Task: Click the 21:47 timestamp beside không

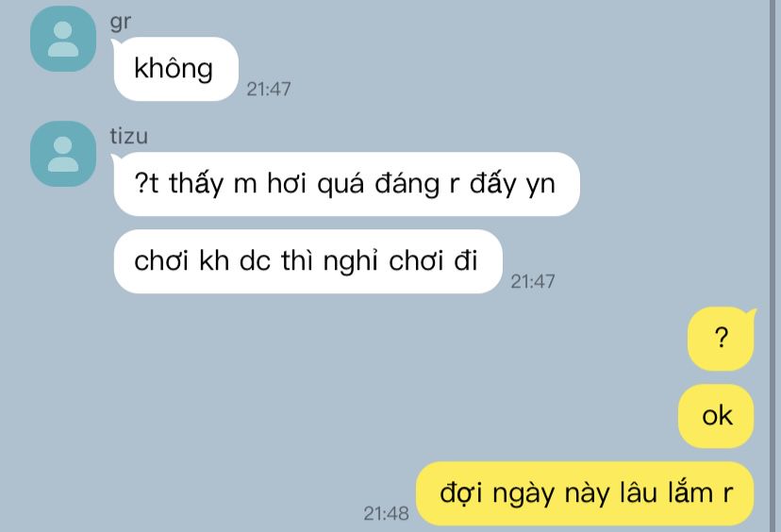Action: (x=269, y=90)
